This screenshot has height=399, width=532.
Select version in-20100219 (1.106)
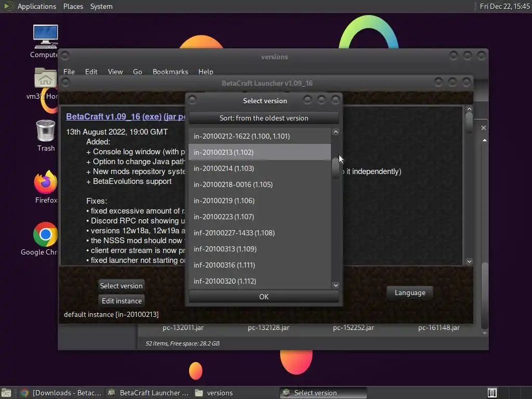pos(260,201)
